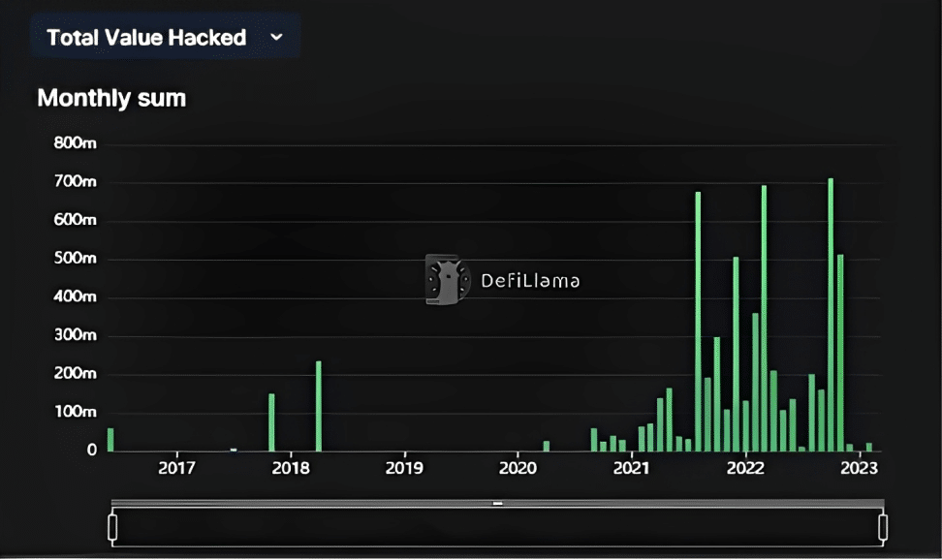Click the chevron next to Total Value Hacked
Viewport: 942px width, 560px height.
[x=276, y=37]
